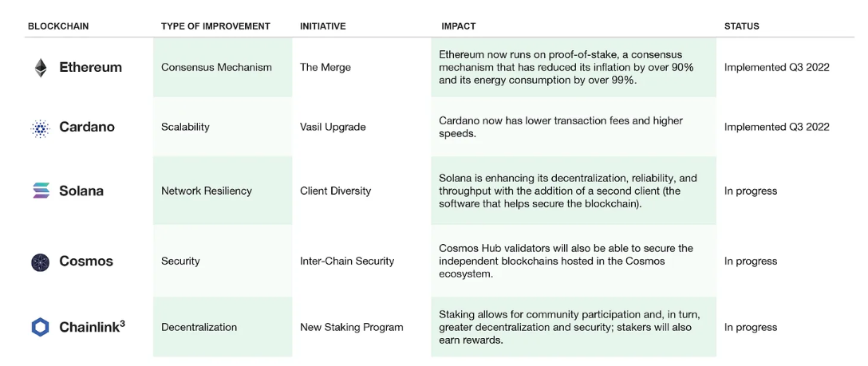Select the TYPE OF IMPROVEMENT column header
Screen dimensions: 868x366
pos(215,26)
